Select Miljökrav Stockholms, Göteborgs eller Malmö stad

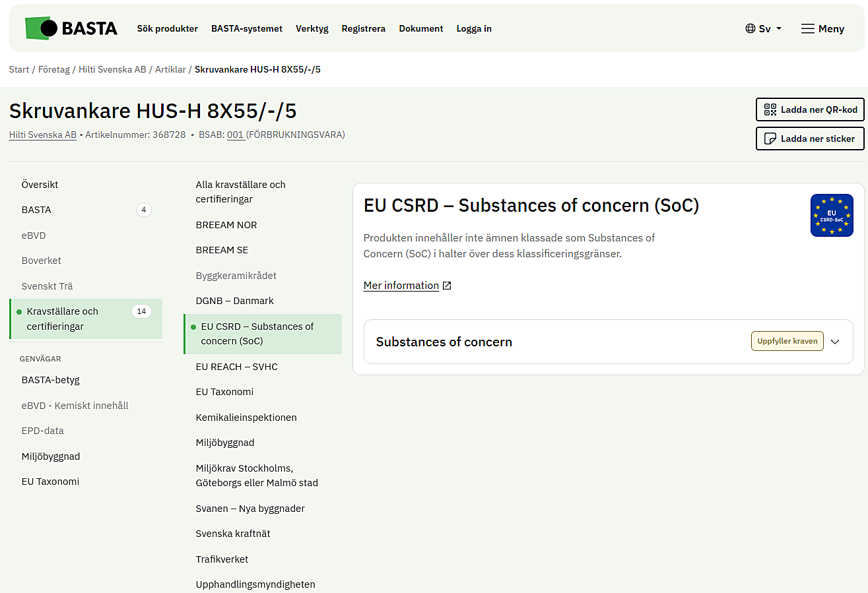click(263, 476)
